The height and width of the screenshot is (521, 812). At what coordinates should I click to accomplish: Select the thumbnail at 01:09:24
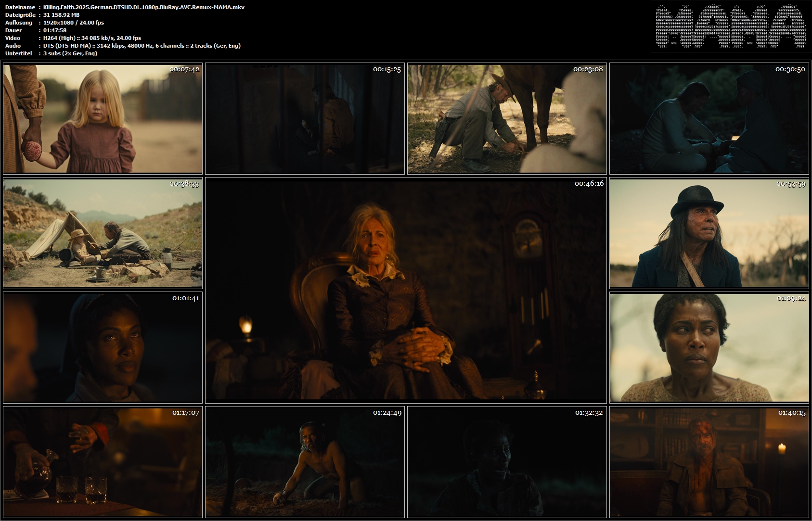[x=709, y=347]
